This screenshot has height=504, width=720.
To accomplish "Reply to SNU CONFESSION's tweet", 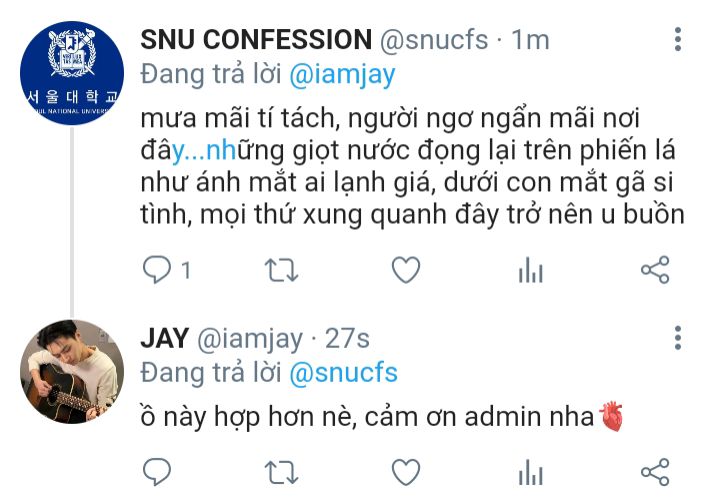I will tap(158, 270).
